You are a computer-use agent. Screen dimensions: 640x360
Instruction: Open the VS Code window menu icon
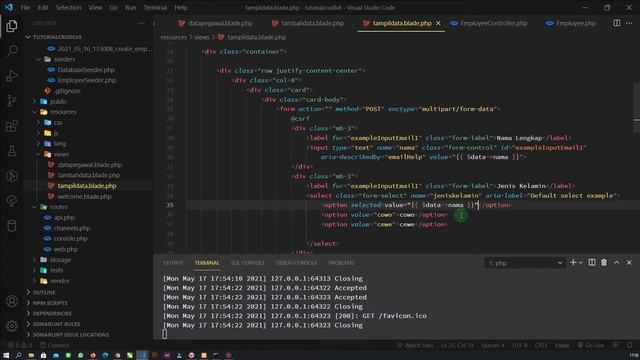tap(8, 7)
